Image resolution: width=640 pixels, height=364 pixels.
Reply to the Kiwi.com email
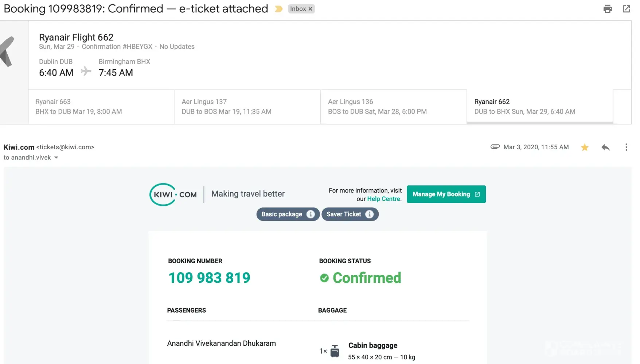coord(605,147)
